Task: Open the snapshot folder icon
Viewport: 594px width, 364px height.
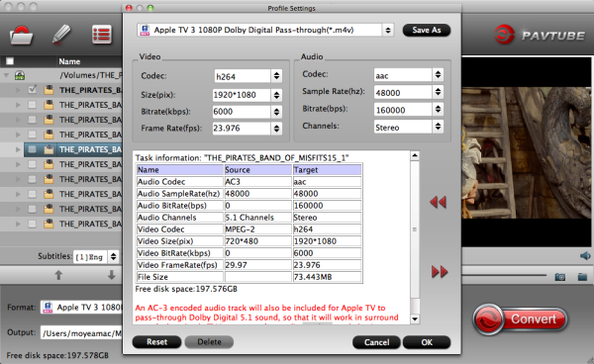Action: (x=582, y=277)
